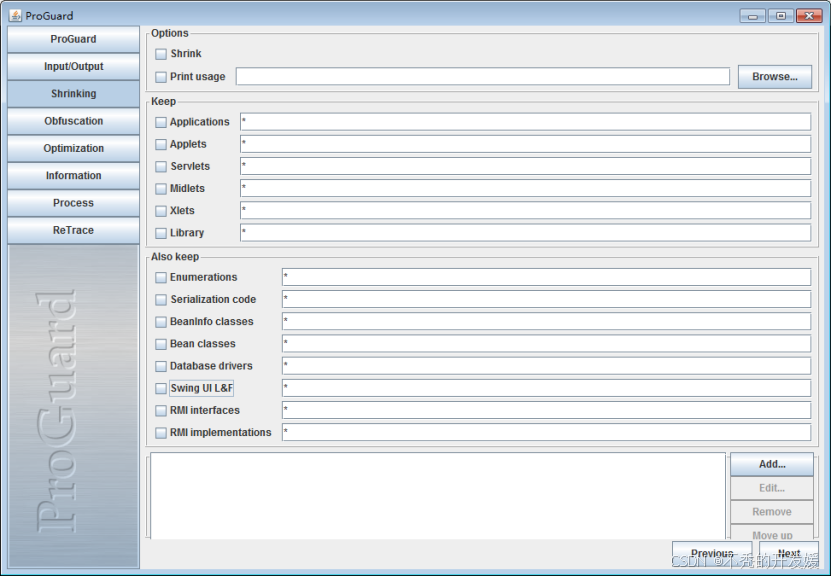
Task: Focus the RMI implementations text field
Action: click(546, 433)
